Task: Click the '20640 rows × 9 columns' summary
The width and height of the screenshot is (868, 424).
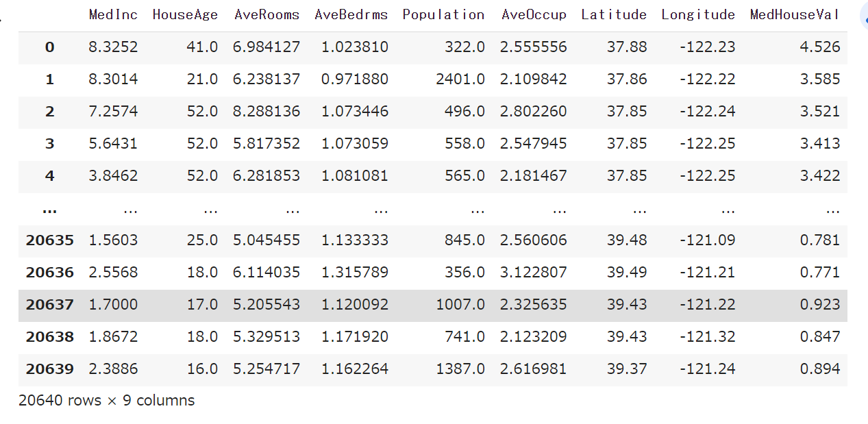Action: point(107,401)
